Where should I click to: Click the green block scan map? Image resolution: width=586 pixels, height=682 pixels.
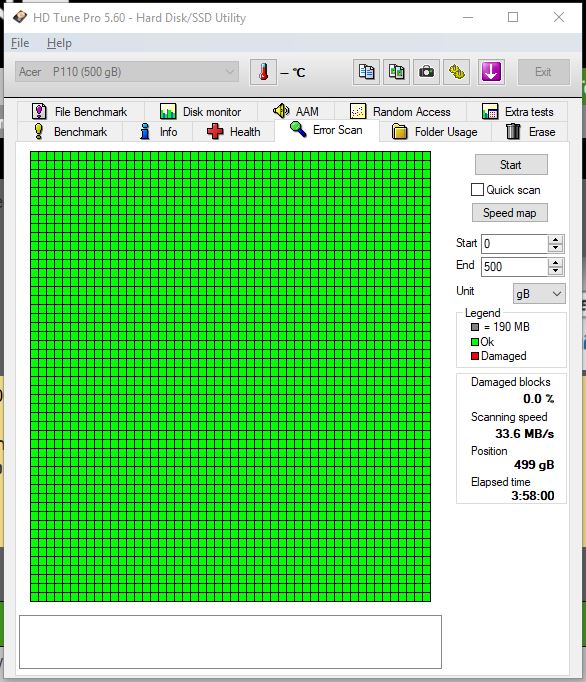230,377
